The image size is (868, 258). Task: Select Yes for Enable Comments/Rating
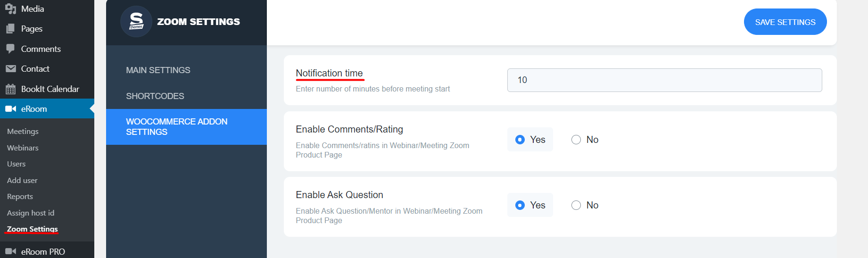(520, 140)
